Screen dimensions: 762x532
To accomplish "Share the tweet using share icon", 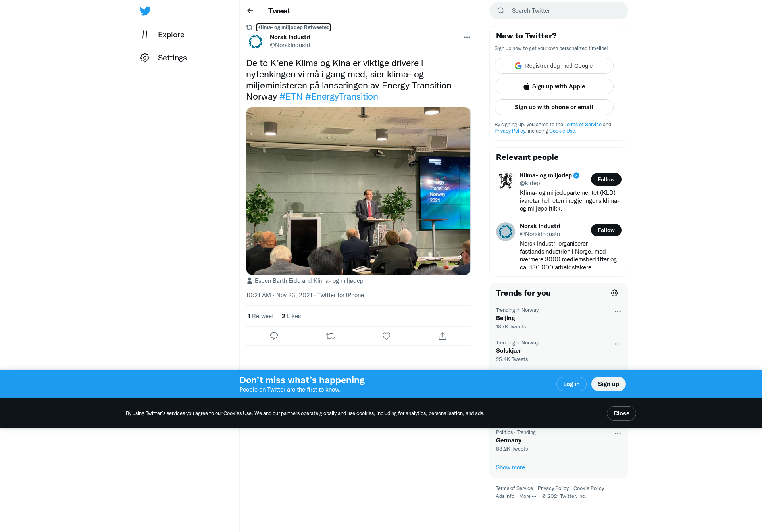I will [443, 336].
